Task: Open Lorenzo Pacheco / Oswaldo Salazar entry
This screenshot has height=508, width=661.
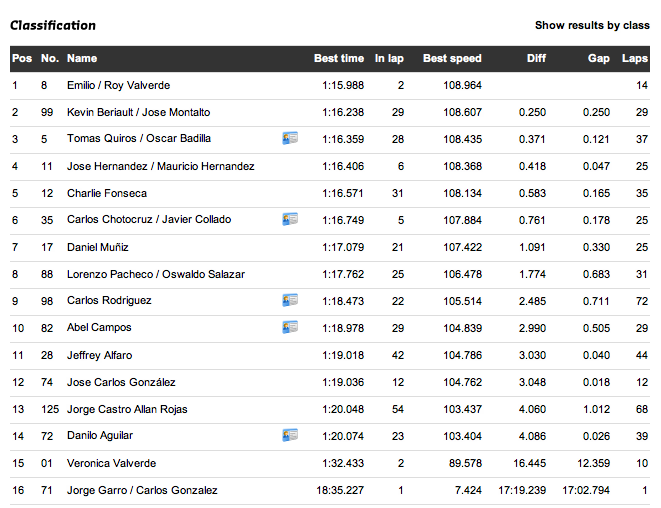Action: point(156,274)
